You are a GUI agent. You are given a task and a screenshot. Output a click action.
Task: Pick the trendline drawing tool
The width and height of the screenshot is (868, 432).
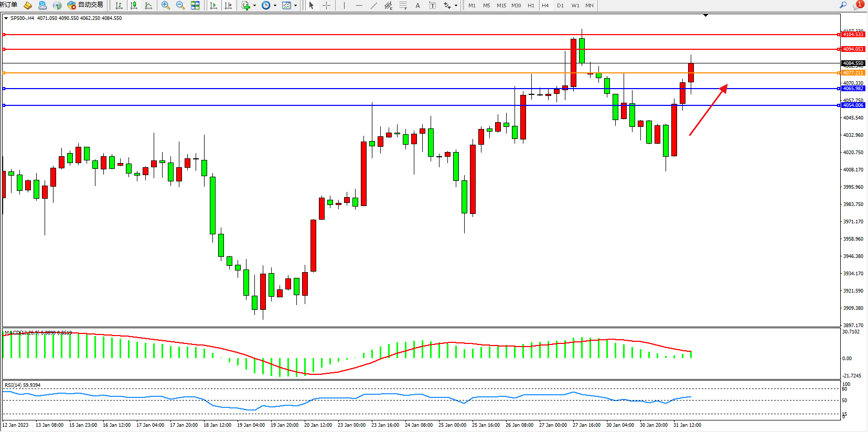tap(373, 5)
